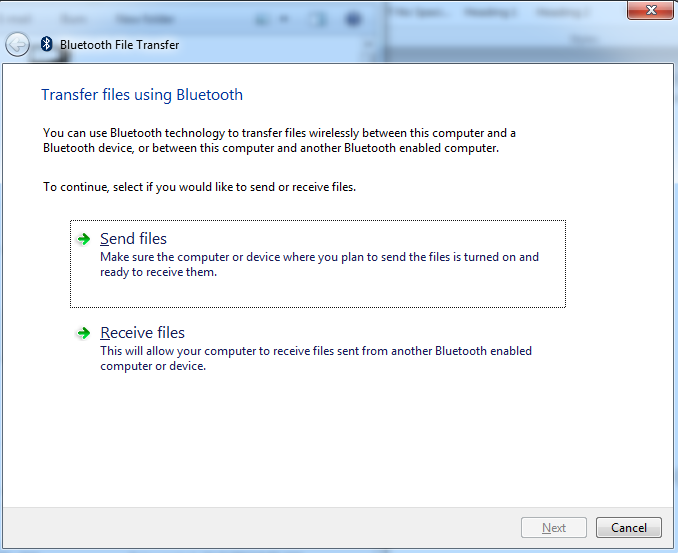
Task: Click the Back arrow button
Action: click(x=17, y=45)
